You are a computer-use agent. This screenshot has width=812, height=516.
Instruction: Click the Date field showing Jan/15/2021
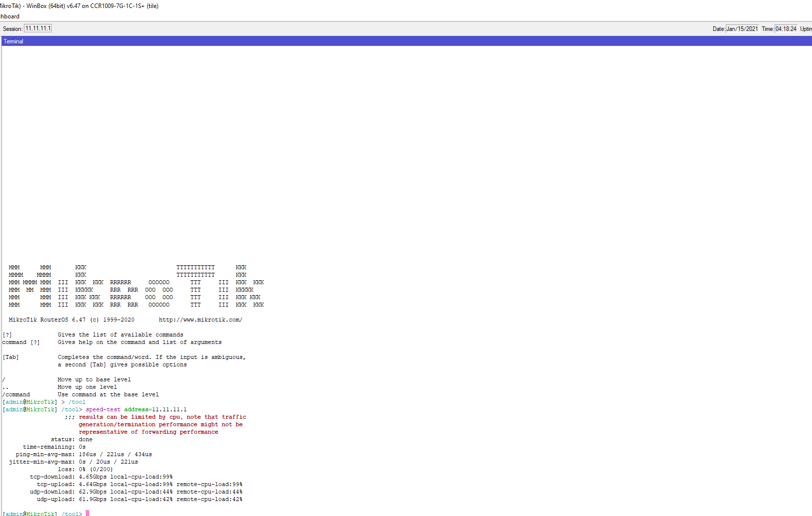742,29
